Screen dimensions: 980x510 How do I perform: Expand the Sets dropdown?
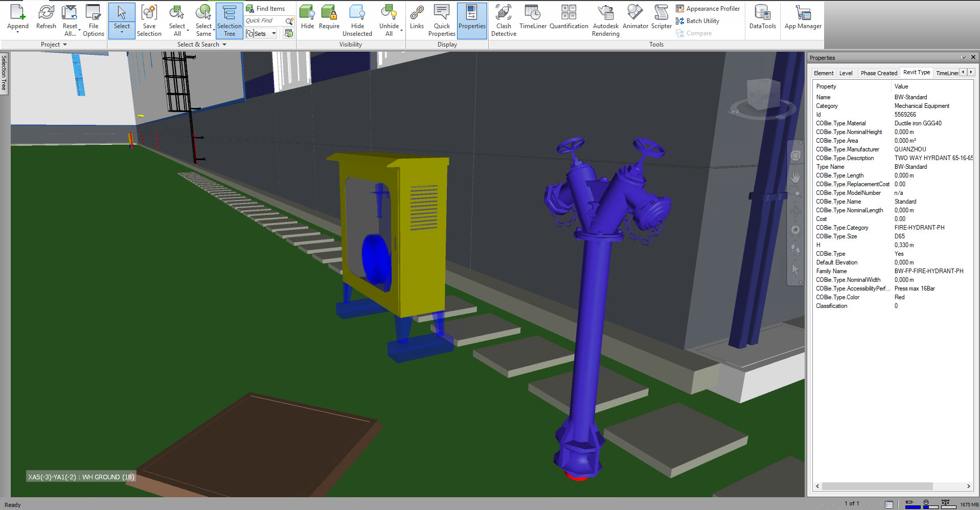click(x=274, y=34)
